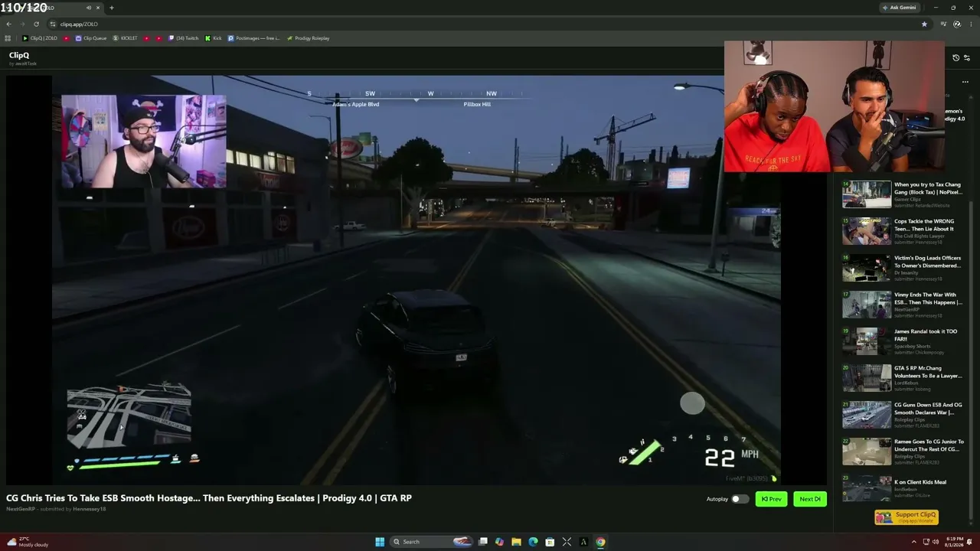The image size is (980, 551).
Task: Select the Victim's Dog clip thumbnail
Action: point(867,268)
